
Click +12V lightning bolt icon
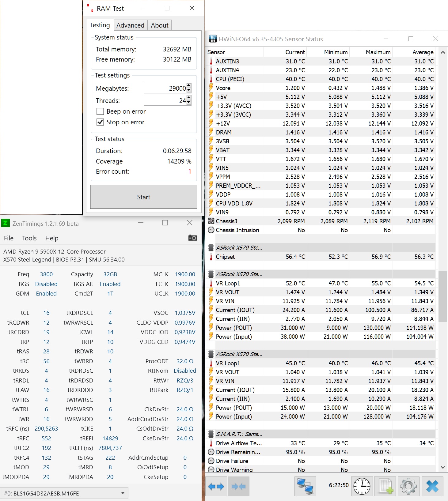[x=211, y=123]
